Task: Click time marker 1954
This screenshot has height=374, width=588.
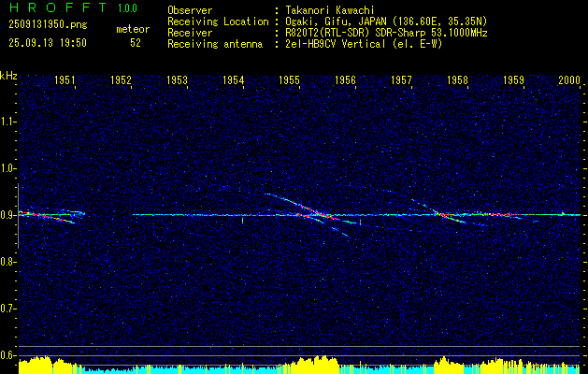Action: click(233, 79)
